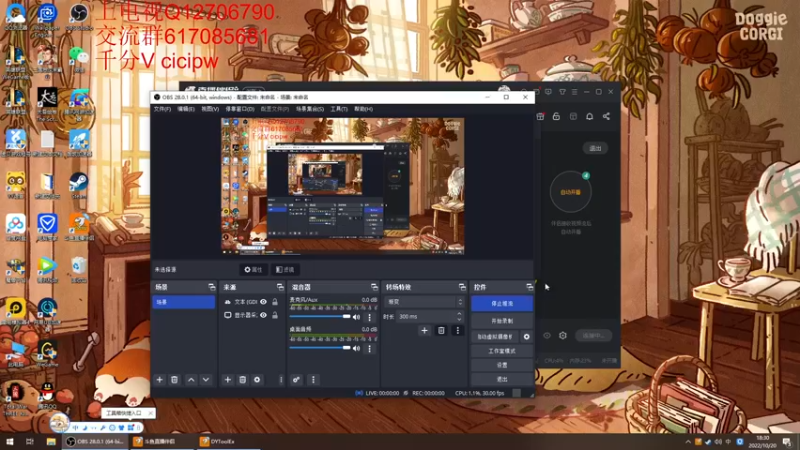
Task: Toggle eye icon in companion window footer
Action: (547, 336)
